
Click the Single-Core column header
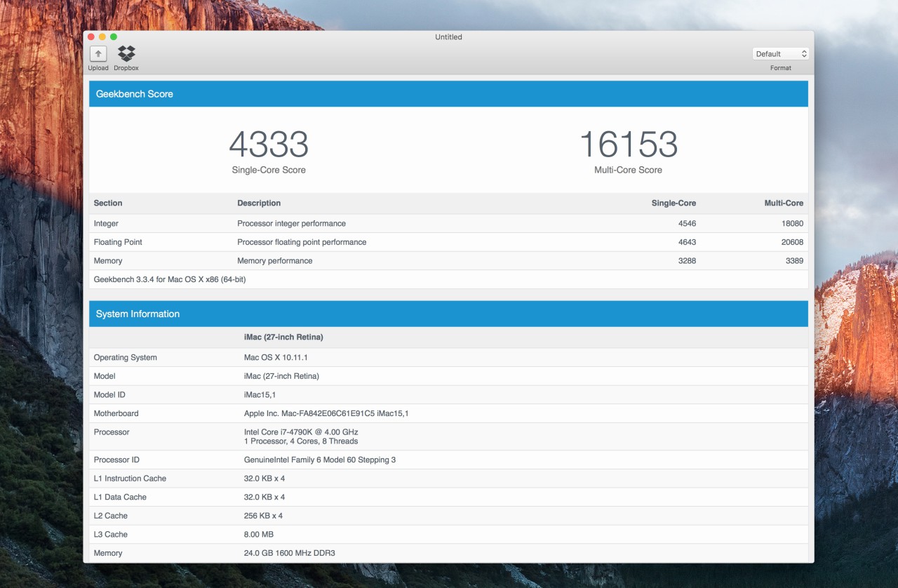[673, 203]
